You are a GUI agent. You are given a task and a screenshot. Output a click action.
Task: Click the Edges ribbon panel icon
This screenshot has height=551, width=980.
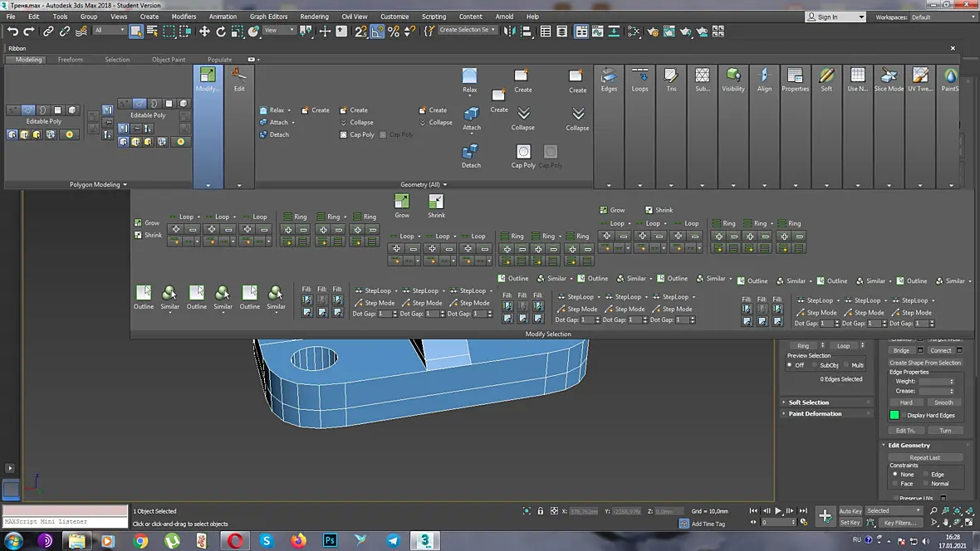(x=609, y=80)
